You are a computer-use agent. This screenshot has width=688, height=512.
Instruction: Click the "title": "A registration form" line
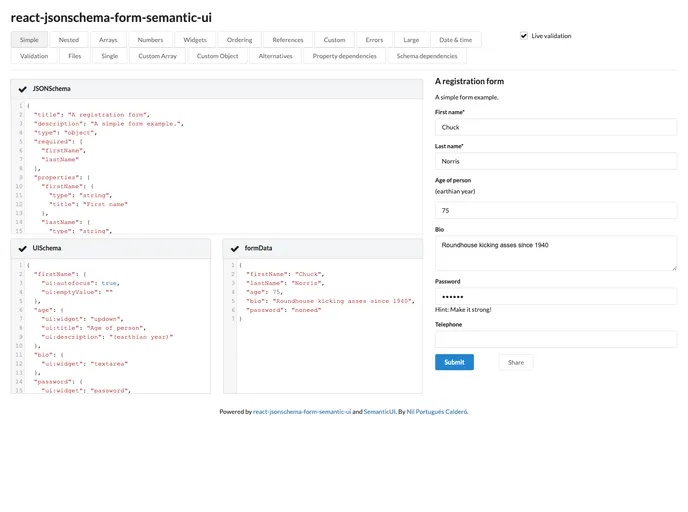pyautogui.click(x=92, y=115)
